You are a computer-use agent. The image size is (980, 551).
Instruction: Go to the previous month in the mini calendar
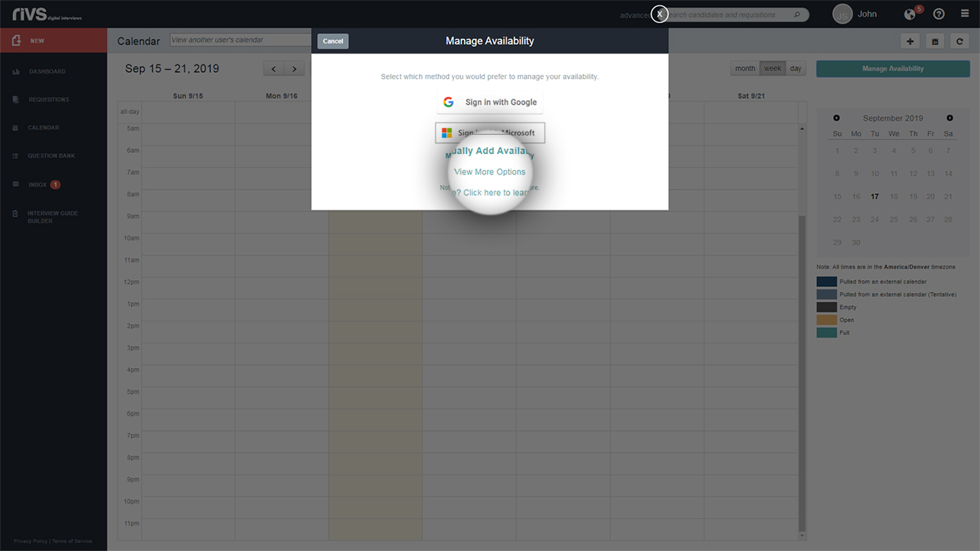836,118
